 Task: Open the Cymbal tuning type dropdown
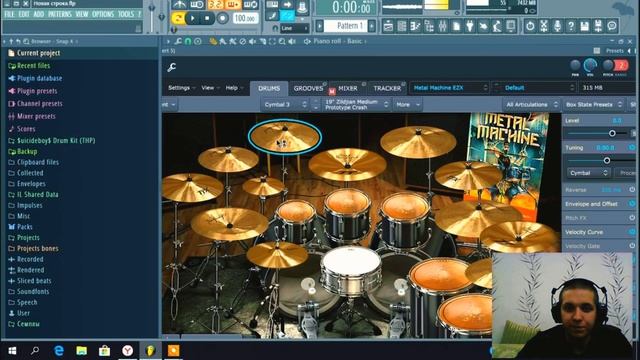click(589, 173)
